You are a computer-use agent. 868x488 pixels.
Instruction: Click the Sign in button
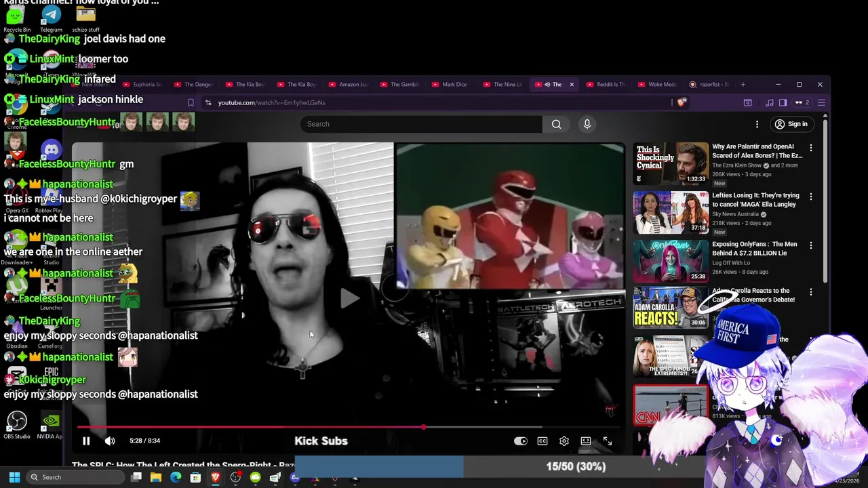pyautogui.click(x=791, y=124)
